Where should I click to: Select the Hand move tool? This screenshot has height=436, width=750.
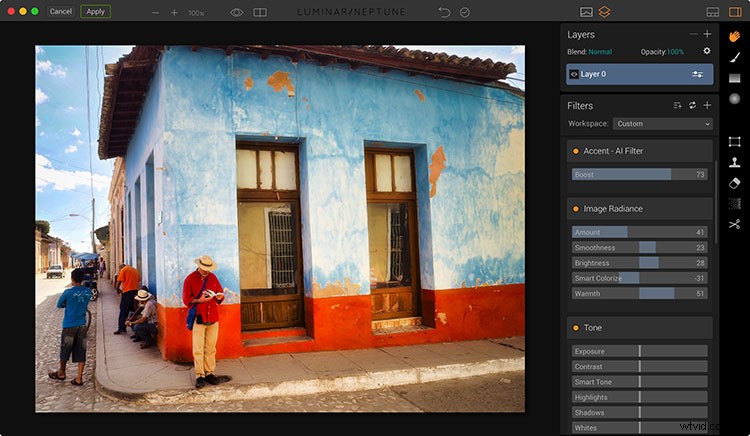point(735,36)
